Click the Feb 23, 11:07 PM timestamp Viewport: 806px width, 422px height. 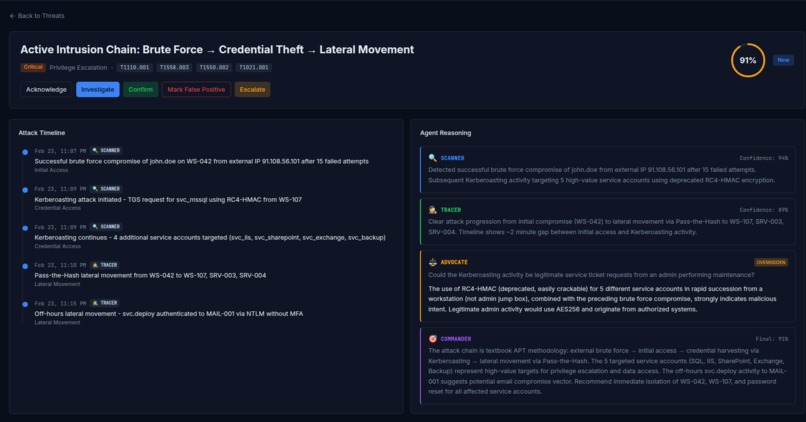(x=60, y=151)
